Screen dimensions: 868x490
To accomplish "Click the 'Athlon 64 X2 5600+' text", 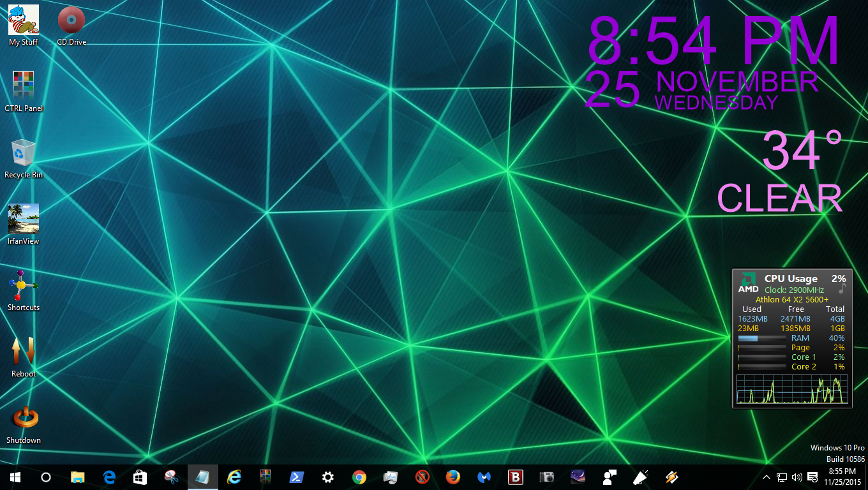I will point(792,300).
